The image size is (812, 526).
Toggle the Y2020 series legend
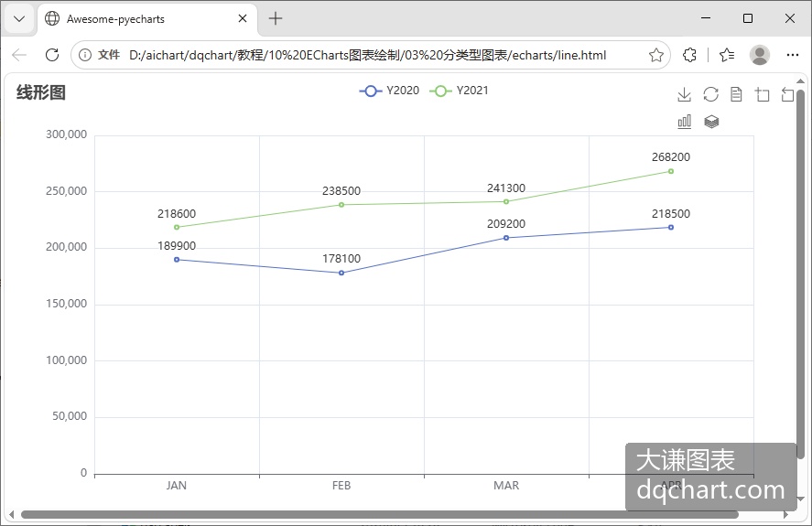[x=389, y=91]
